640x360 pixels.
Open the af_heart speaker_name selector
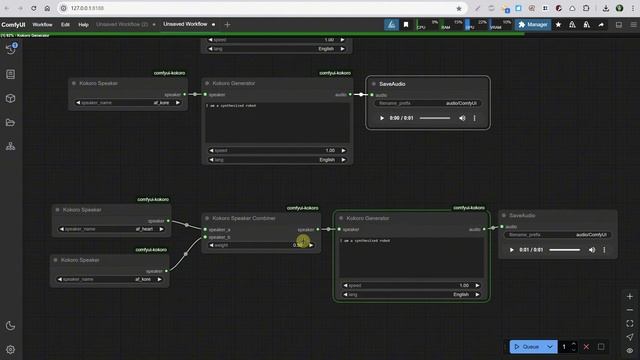tap(111, 229)
